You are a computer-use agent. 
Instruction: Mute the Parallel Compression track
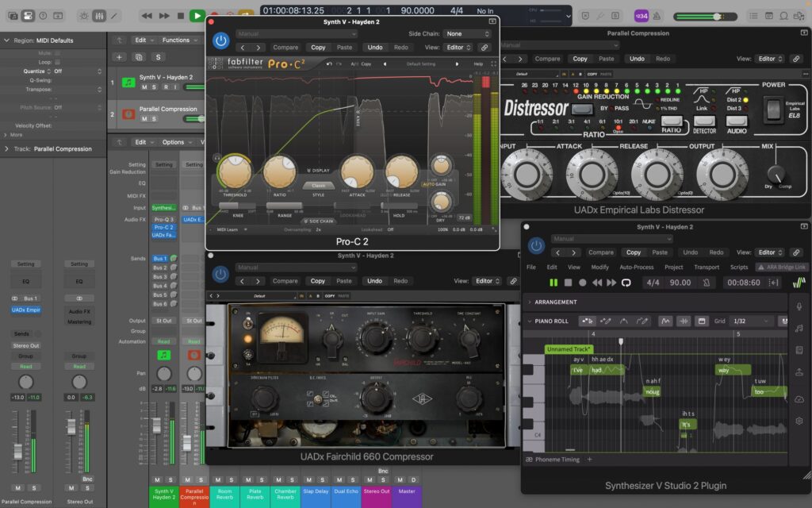144,118
